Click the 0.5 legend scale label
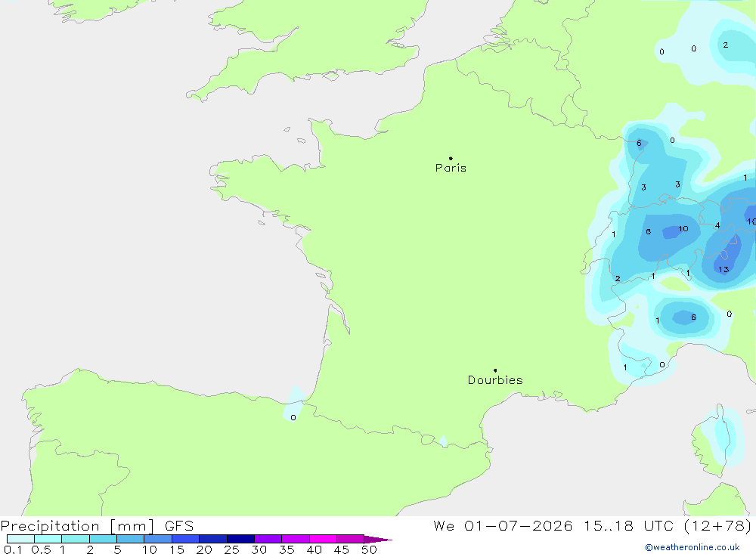This screenshot has height=554, width=756. tap(41, 549)
